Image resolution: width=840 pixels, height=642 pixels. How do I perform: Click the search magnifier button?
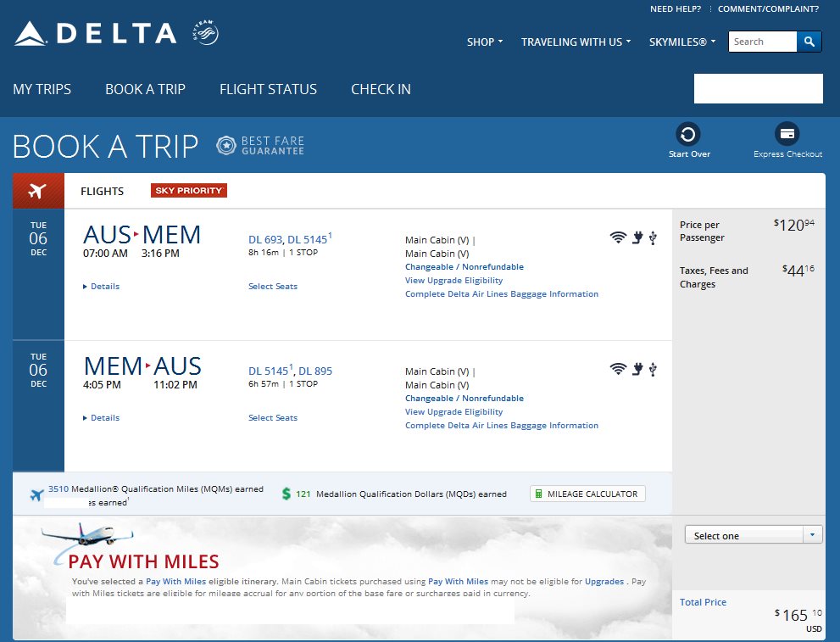coord(809,42)
